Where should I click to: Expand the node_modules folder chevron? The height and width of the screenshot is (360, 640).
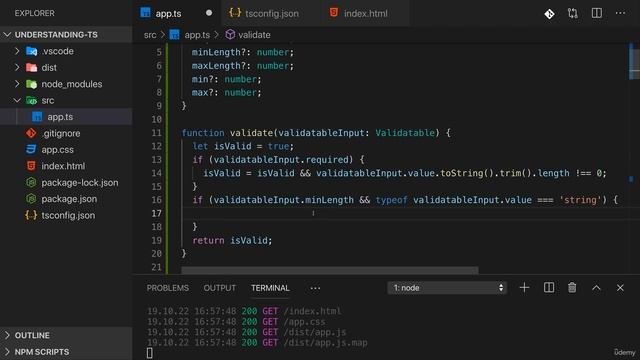tap(17, 84)
